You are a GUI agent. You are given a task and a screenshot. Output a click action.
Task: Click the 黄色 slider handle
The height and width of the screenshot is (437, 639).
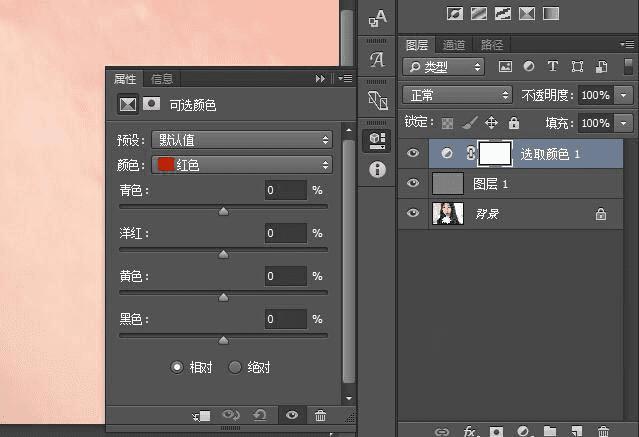(223, 297)
